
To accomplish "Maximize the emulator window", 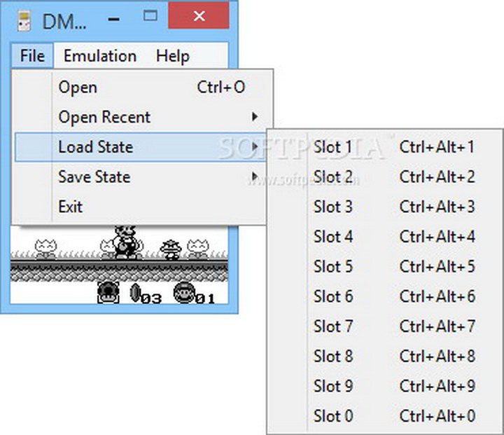I will point(150,15).
